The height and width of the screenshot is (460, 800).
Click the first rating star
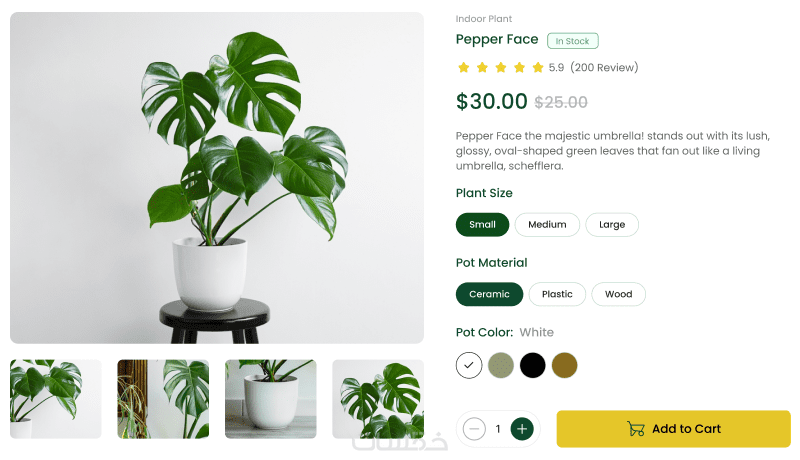[463, 67]
